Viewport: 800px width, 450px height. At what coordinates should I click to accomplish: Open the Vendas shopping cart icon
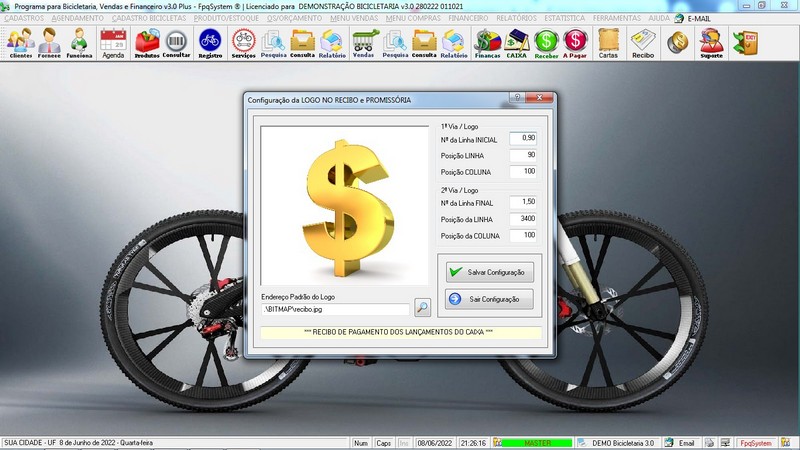coord(365,43)
